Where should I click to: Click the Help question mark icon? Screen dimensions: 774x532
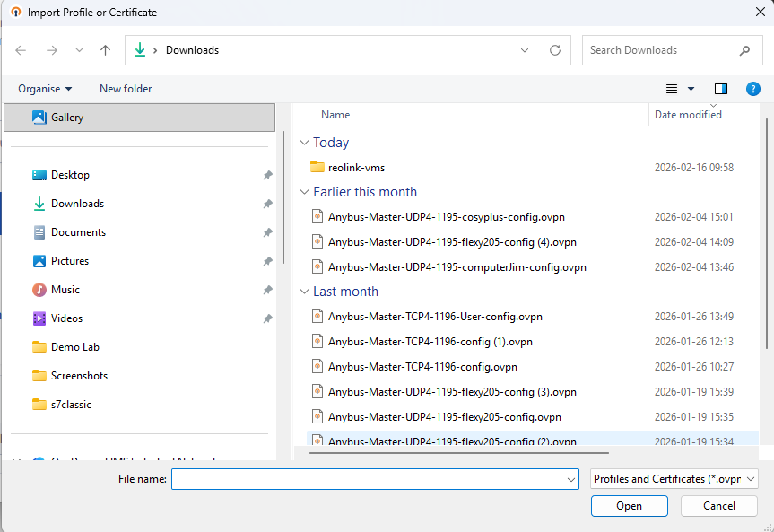pyautogui.click(x=753, y=89)
